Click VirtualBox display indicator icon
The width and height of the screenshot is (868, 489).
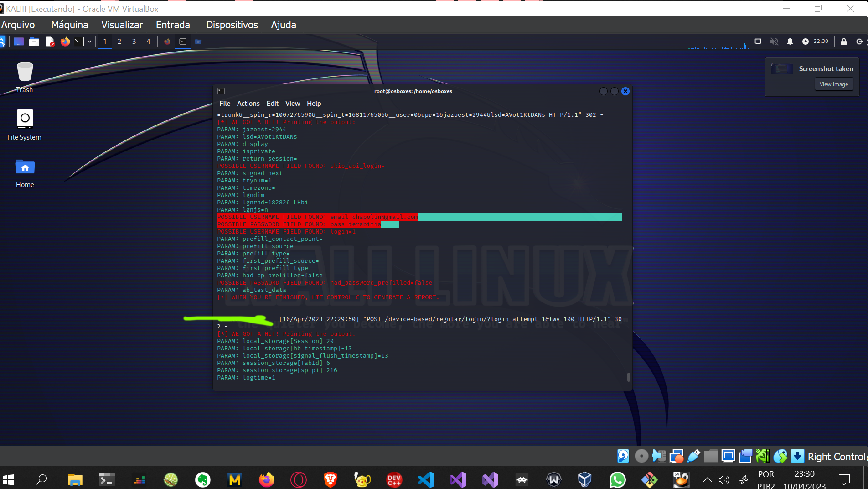point(728,456)
